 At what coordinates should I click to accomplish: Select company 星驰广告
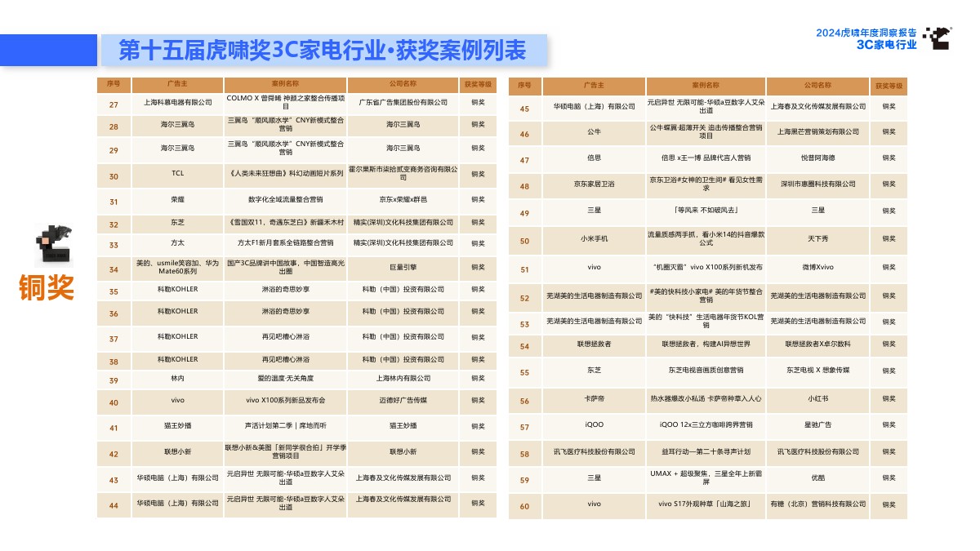(x=818, y=425)
